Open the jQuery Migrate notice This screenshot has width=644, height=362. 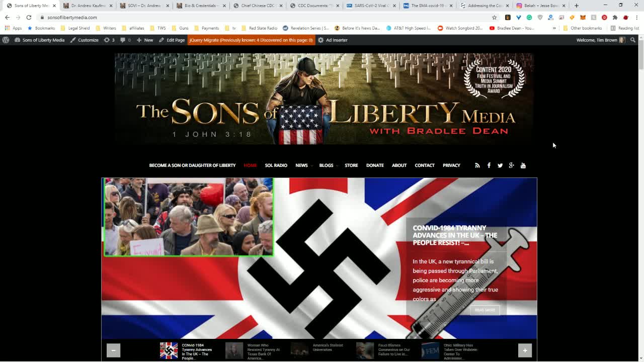251,40
